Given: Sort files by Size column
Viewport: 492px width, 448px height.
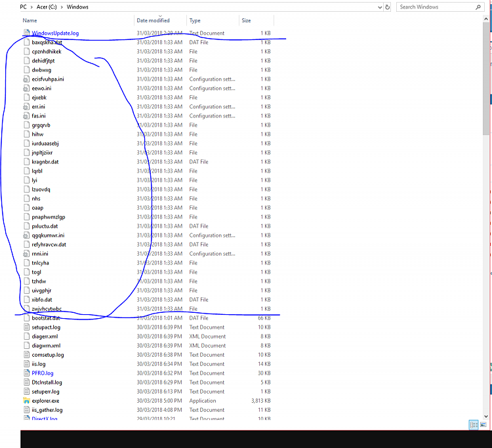Looking at the screenshot, I should 246,20.
